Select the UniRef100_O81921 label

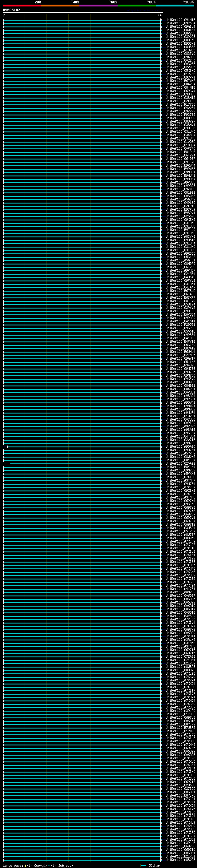tap(180, 193)
